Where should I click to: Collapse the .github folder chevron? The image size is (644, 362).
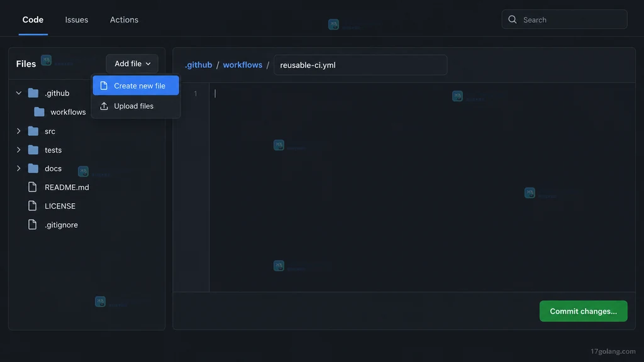pyautogui.click(x=18, y=93)
